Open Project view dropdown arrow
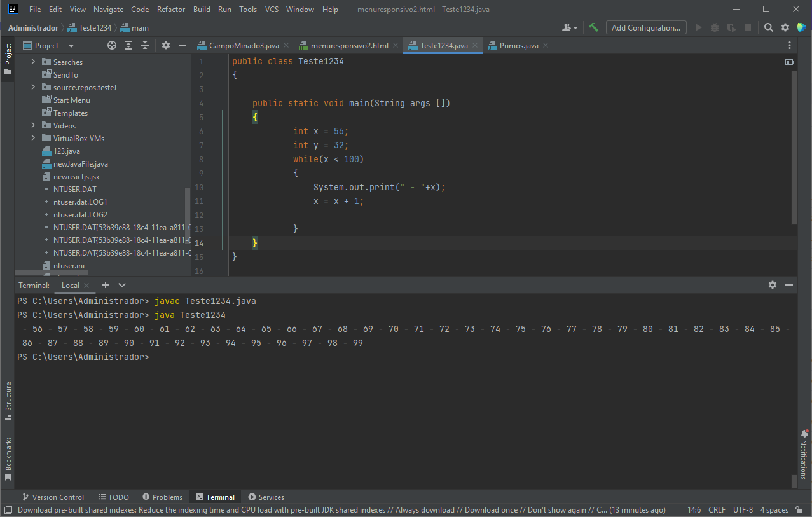812x517 pixels. [71, 46]
